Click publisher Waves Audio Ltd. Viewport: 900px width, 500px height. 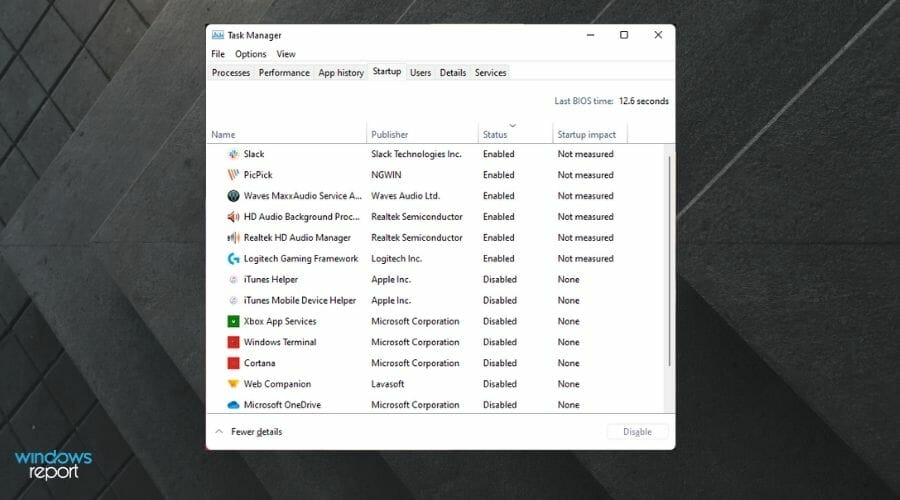coord(405,196)
